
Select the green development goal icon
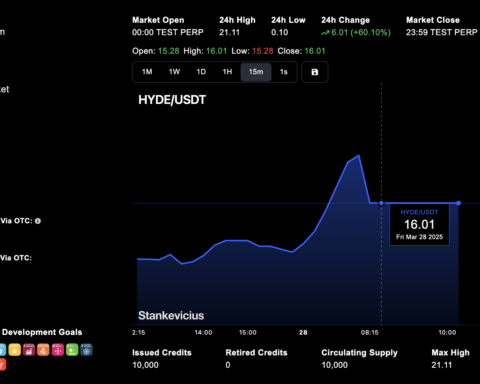point(72,350)
